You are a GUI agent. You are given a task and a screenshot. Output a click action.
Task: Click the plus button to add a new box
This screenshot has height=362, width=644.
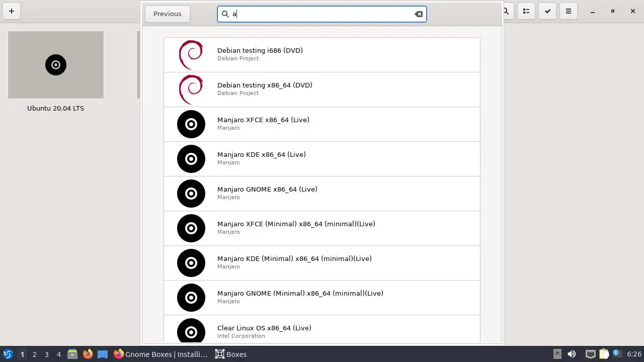12,11
